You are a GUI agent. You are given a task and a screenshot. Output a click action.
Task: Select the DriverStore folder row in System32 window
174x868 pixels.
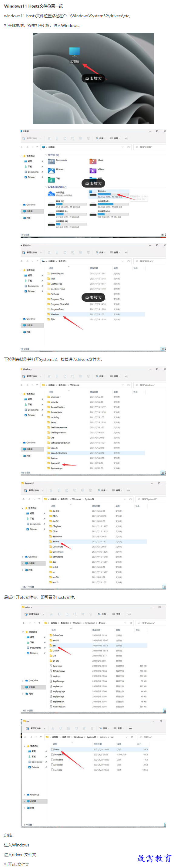98,552
